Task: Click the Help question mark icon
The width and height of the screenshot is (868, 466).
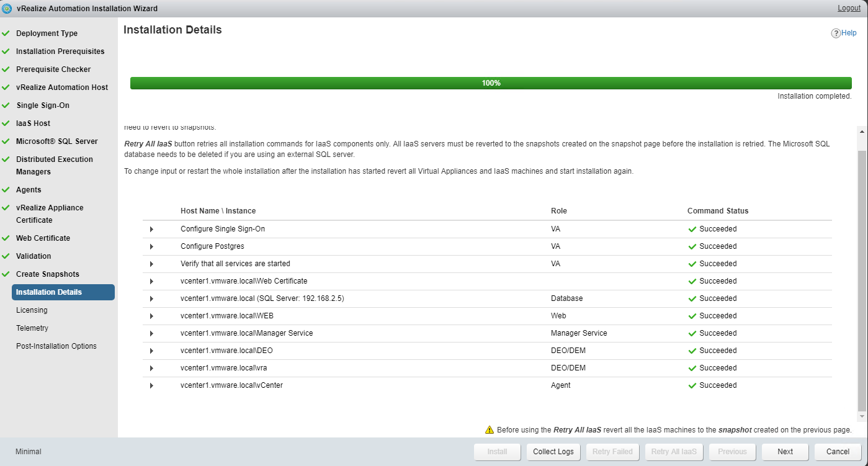Action: [836, 34]
